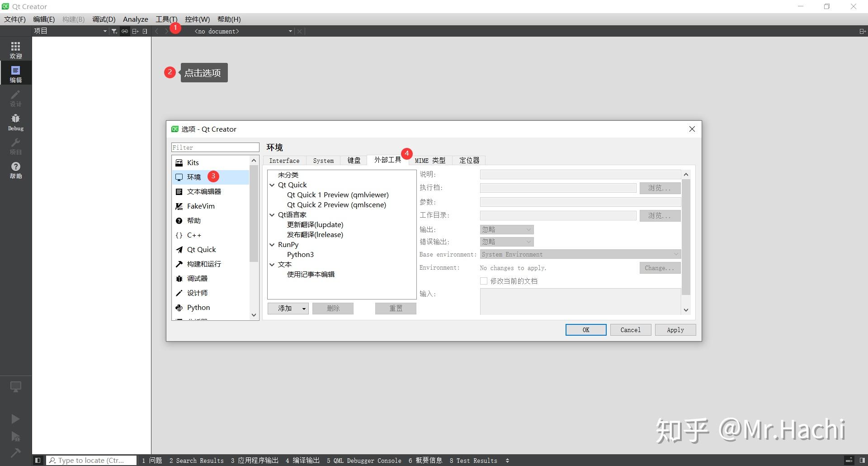Enable the 修改当前的文档 checkbox

[484, 281]
